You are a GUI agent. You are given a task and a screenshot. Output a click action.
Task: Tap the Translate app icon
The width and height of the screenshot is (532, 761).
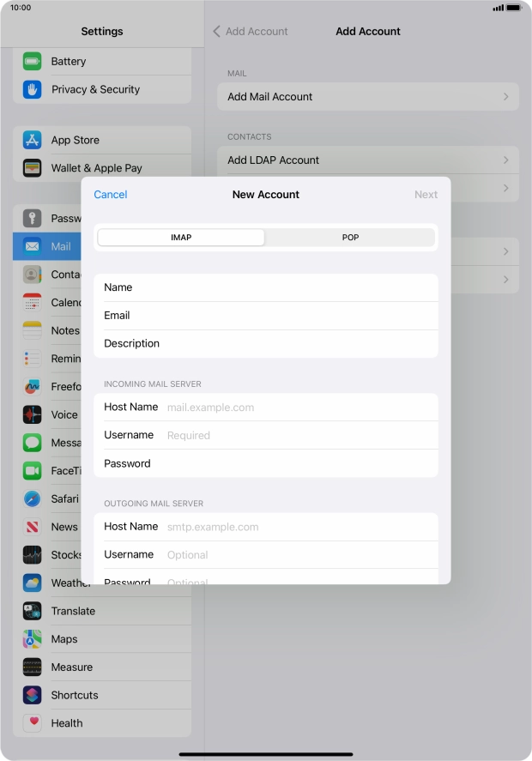(33, 611)
